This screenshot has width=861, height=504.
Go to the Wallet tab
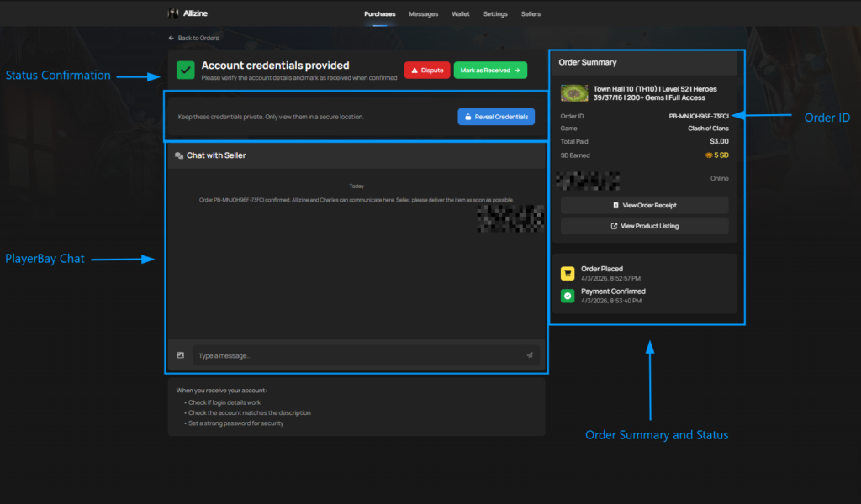[461, 14]
